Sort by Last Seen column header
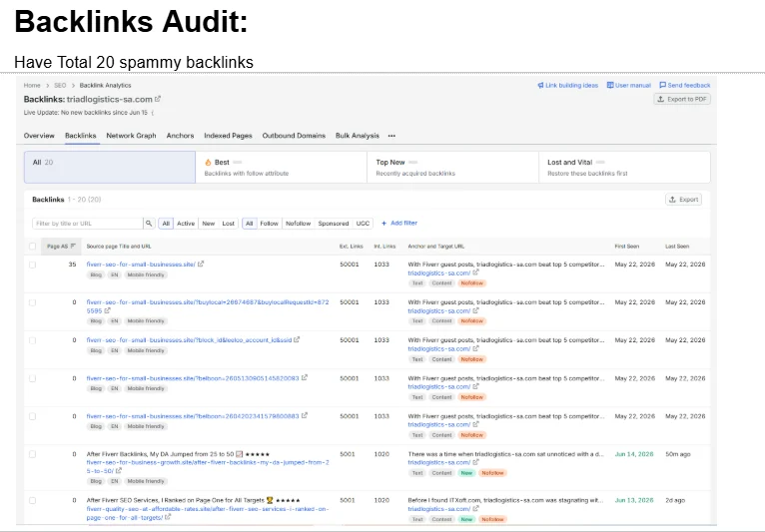Image resolution: width=765 pixels, height=532 pixels. tap(677, 247)
